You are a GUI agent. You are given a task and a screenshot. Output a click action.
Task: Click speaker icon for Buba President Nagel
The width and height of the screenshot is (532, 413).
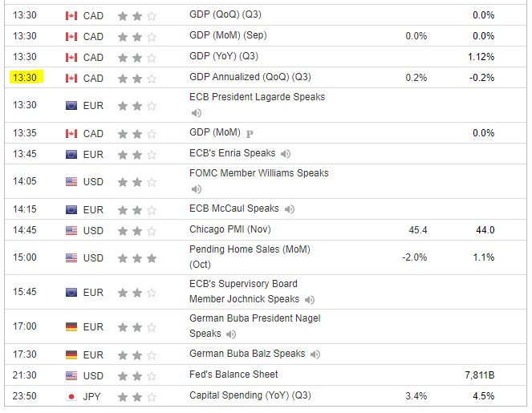pyautogui.click(x=231, y=334)
